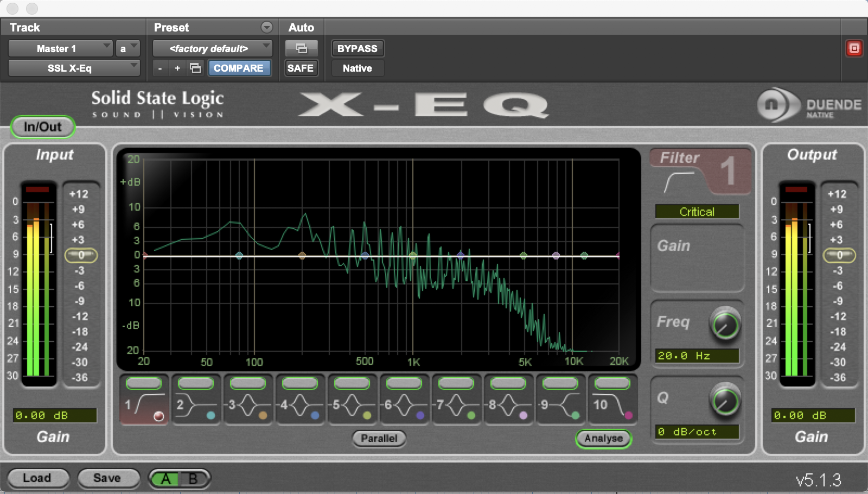
Task: Click the Output gain fader handle
Action: 839,255
